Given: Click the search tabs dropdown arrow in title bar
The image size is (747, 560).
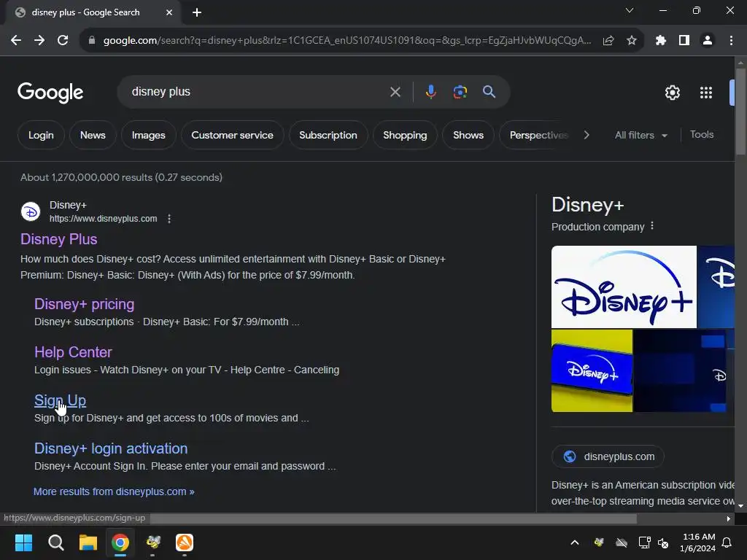Looking at the screenshot, I should coord(630,10).
